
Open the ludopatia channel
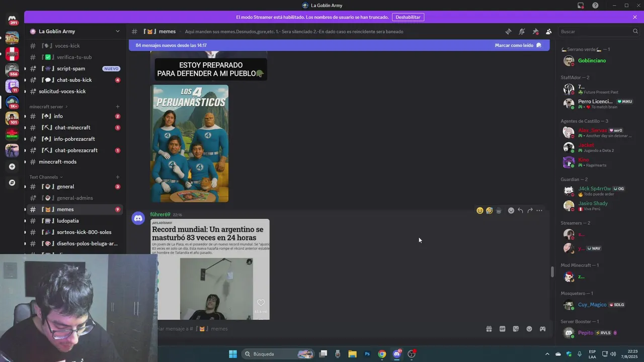75,221
